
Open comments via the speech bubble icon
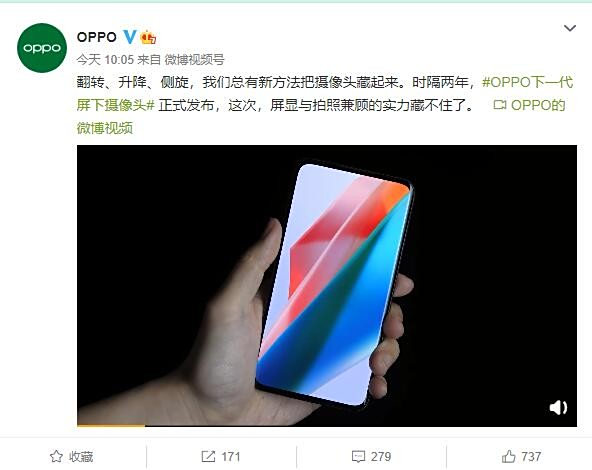coord(358,456)
